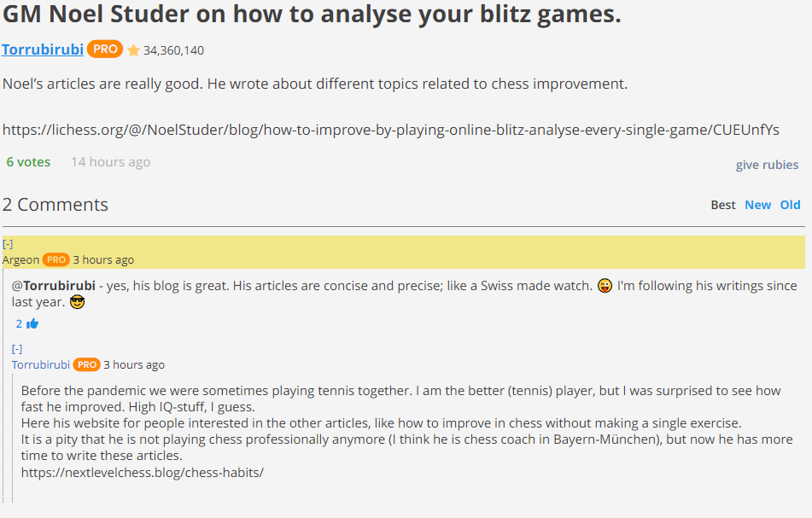812x518 pixels.
Task: Open the nextlevelchess.blog chess-habits link
Action: [143, 472]
